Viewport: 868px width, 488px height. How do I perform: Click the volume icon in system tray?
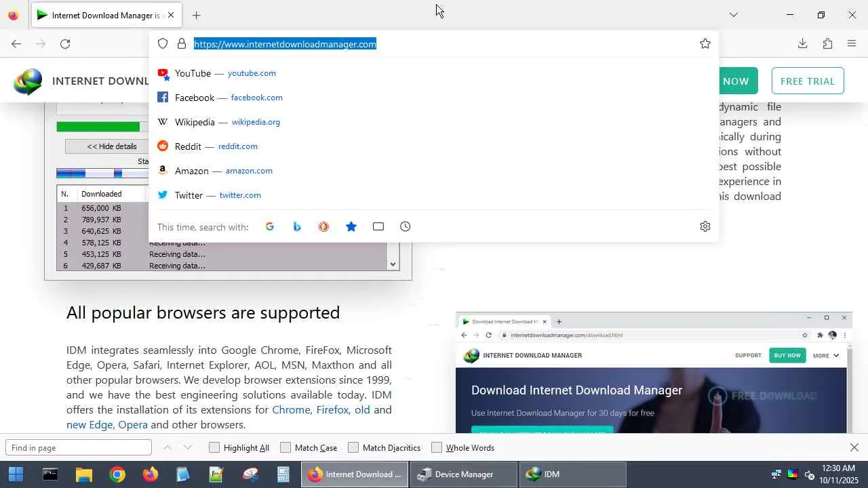coord(808,474)
